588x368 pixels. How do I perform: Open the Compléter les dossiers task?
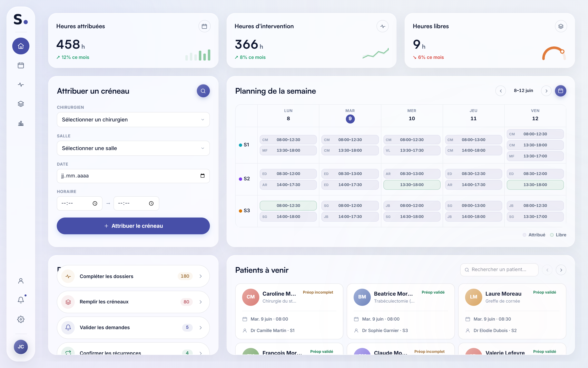(133, 276)
